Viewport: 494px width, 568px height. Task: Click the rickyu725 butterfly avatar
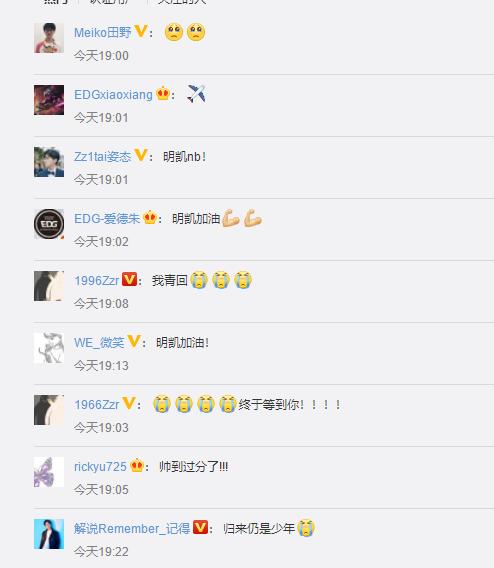[x=49, y=472]
